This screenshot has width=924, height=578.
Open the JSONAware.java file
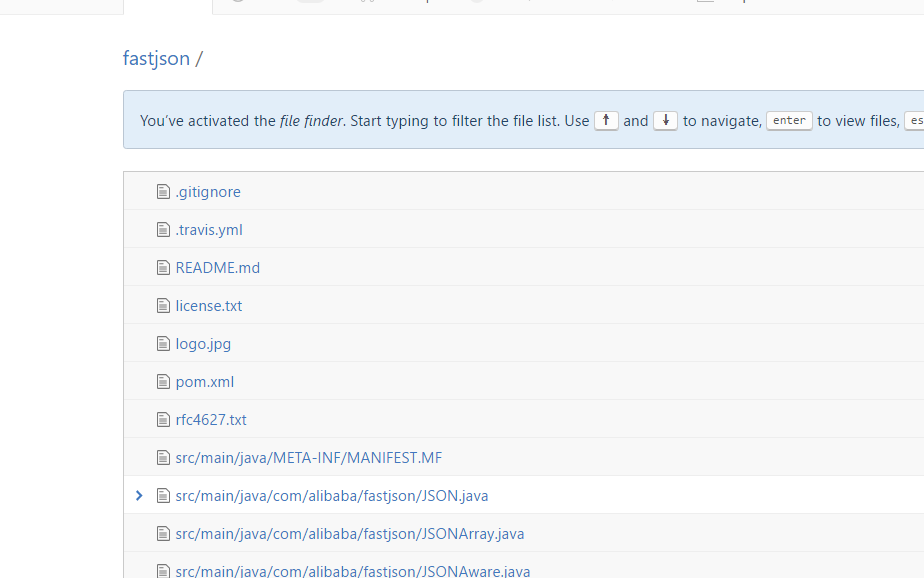tap(350, 570)
